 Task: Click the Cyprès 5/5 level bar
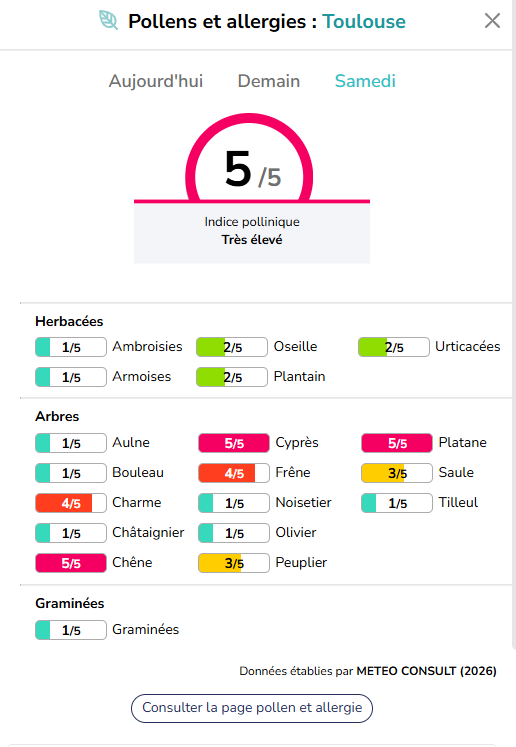click(x=233, y=443)
